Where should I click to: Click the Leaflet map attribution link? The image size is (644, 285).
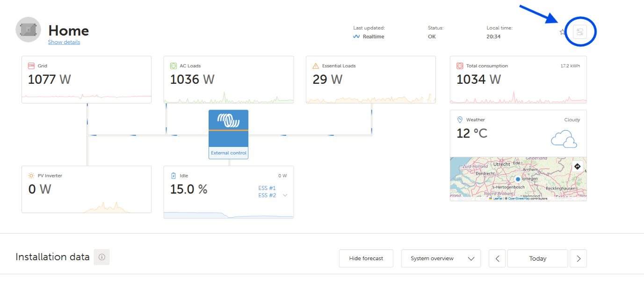[x=497, y=199]
